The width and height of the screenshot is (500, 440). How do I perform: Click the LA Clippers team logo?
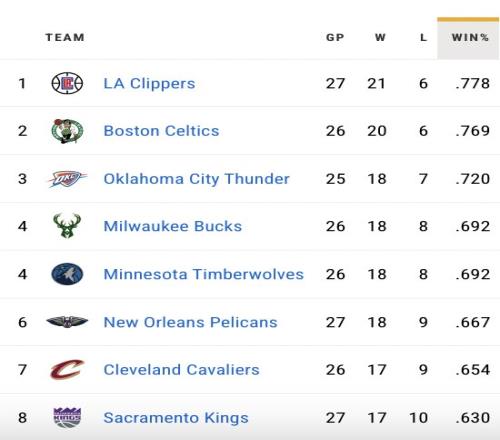pyautogui.click(x=67, y=83)
